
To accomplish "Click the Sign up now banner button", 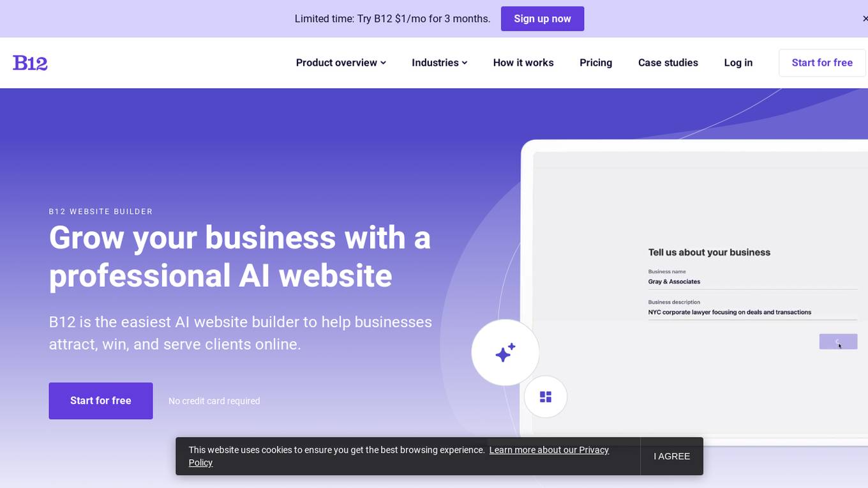I will tap(542, 19).
